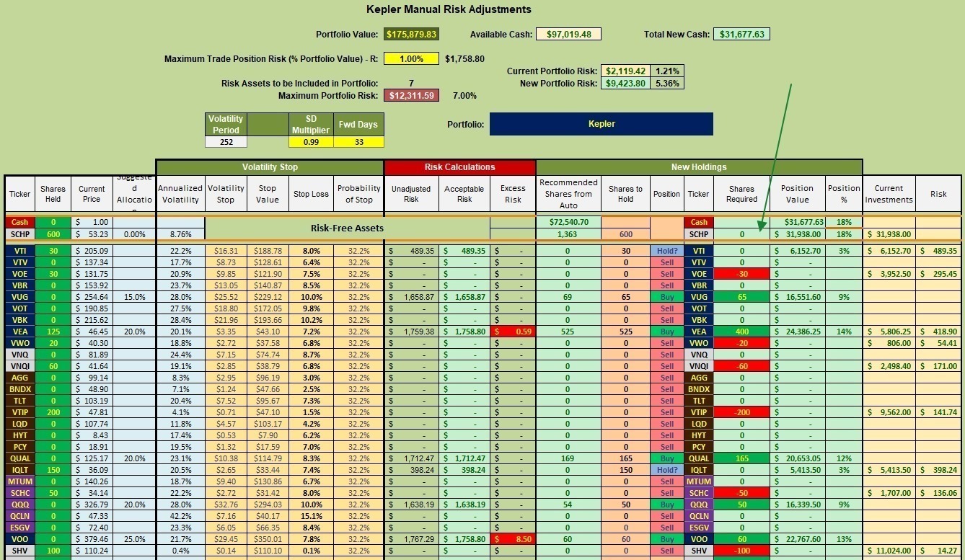Click the QQQ Shares Required value 50
This screenshot has width=965, height=560.
point(741,505)
